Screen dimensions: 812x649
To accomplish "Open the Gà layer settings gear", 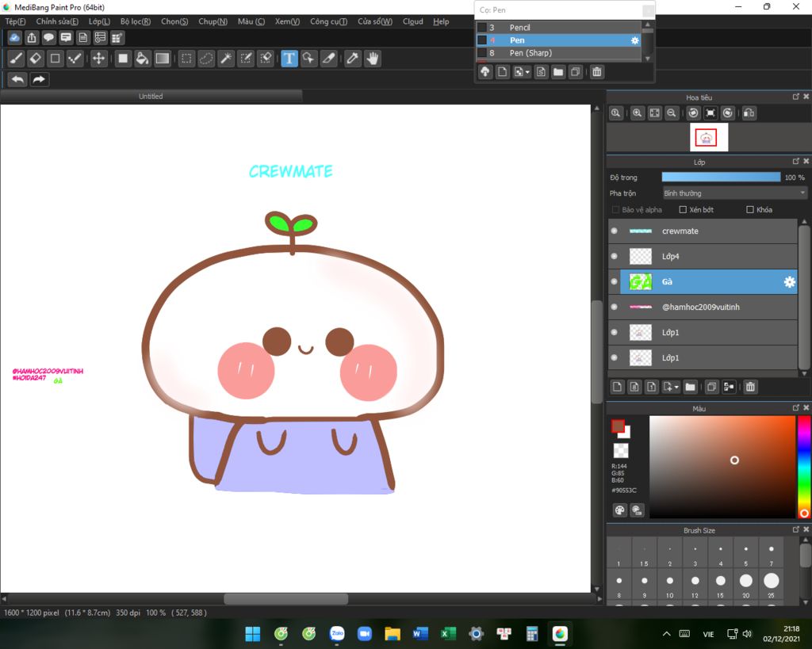I will [789, 281].
